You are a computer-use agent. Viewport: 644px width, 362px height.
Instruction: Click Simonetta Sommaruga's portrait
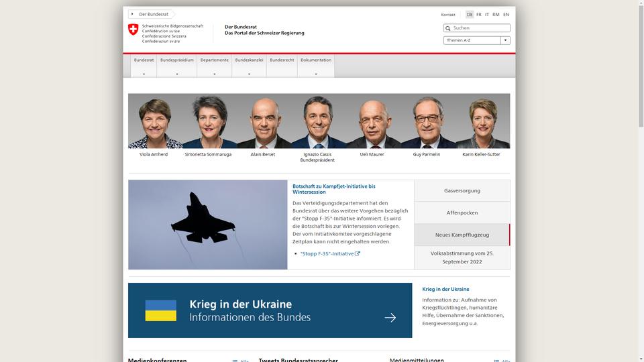pos(210,122)
